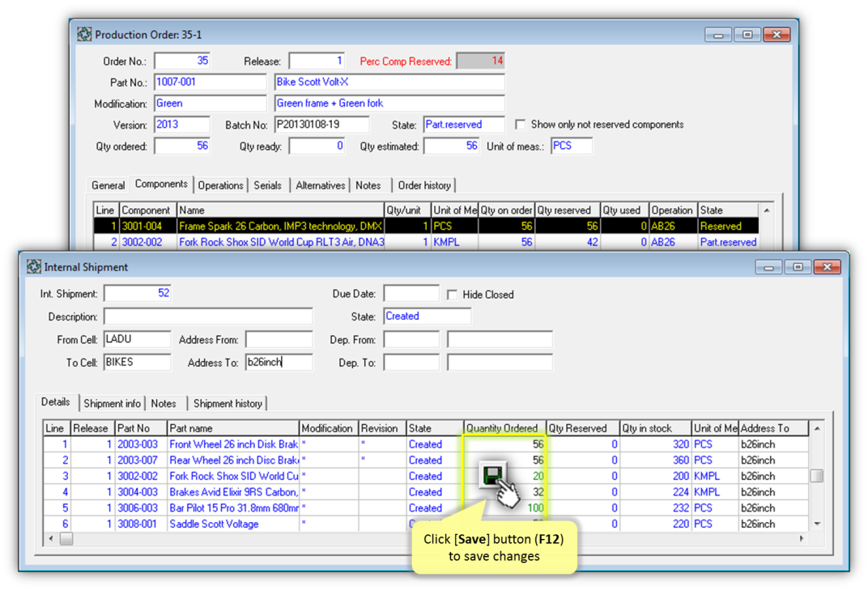Select Rear Wheel 26 inch Disc Brake row

[x=426, y=461]
